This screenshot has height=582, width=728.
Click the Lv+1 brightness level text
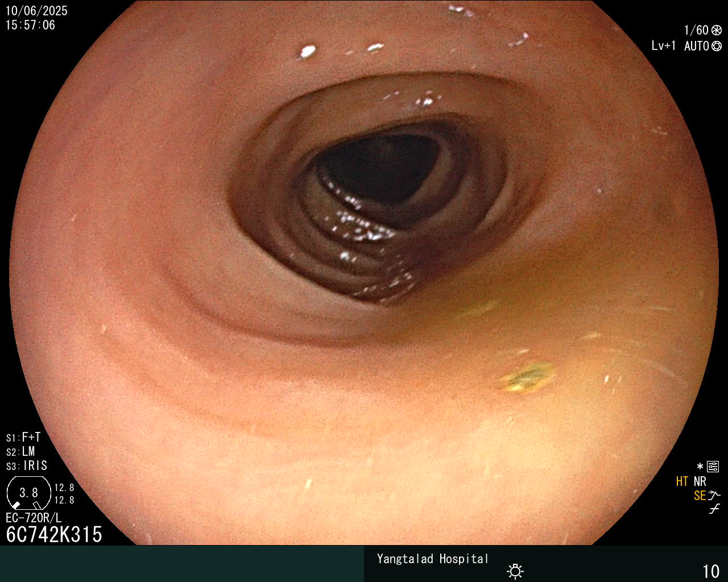pos(664,46)
